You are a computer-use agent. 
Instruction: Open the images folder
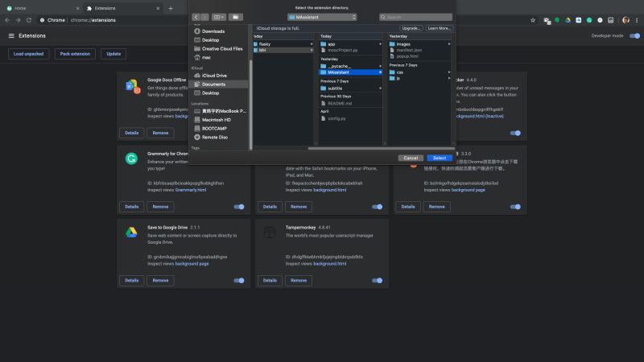[x=419, y=44]
